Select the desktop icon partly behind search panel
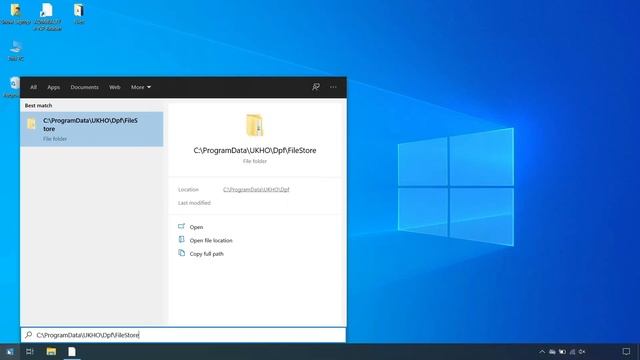 click(x=11, y=87)
